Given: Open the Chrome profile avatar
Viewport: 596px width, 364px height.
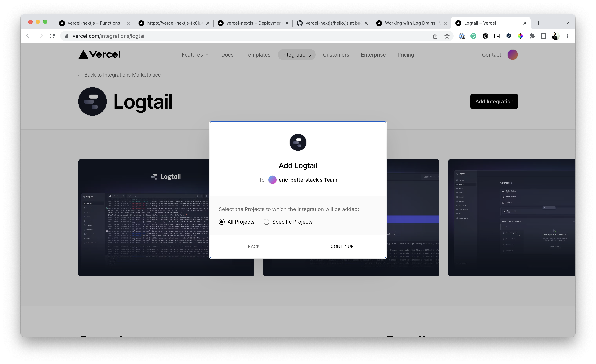Looking at the screenshot, I should [x=555, y=36].
